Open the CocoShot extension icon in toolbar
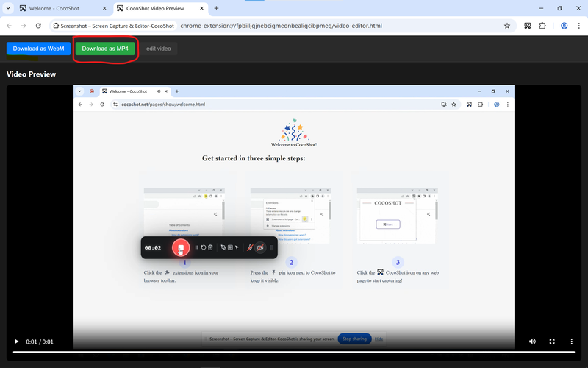 pyautogui.click(x=527, y=25)
